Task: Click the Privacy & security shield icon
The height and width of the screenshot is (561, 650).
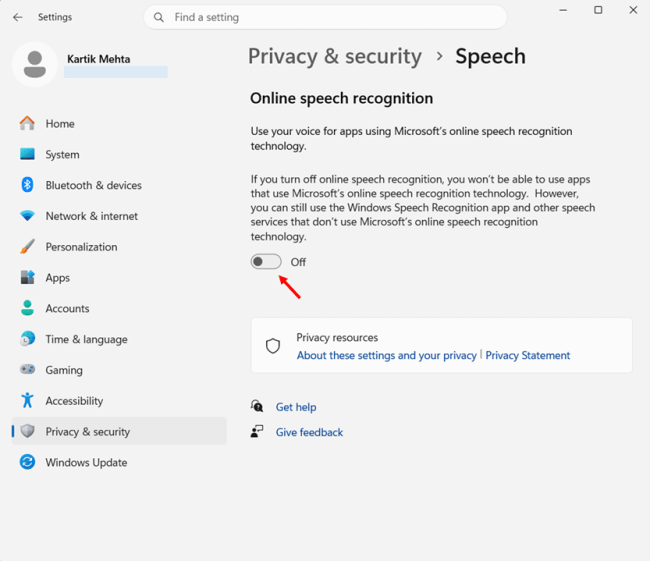Action: (27, 431)
